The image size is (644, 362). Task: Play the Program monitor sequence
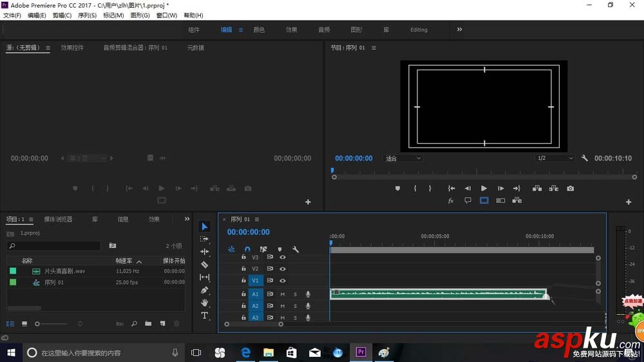pos(484,188)
